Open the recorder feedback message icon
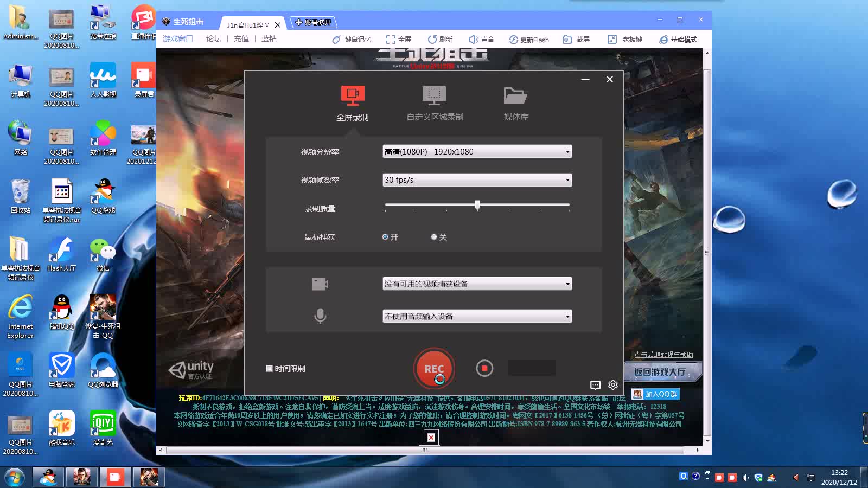Image resolution: width=868 pixels, height=488 pixels. tap(595, 385)
